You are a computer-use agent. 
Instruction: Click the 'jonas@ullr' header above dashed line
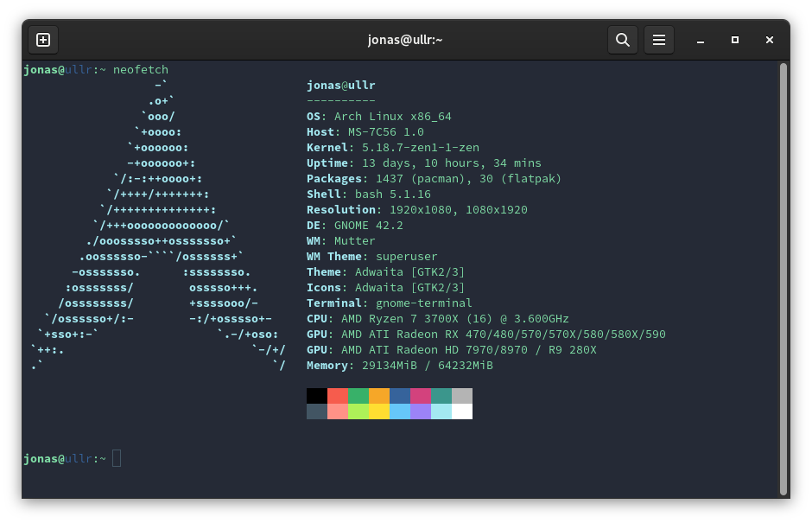[340, 85]
